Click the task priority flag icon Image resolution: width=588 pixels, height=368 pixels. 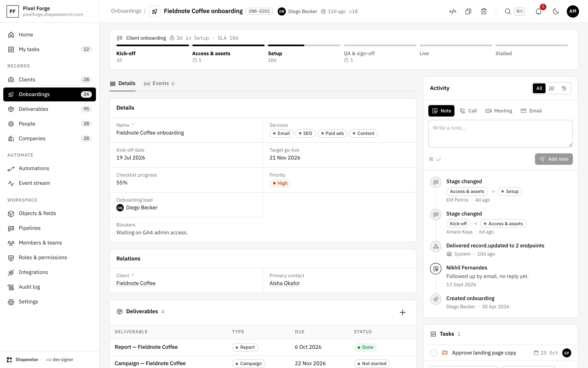click(445, 353)
